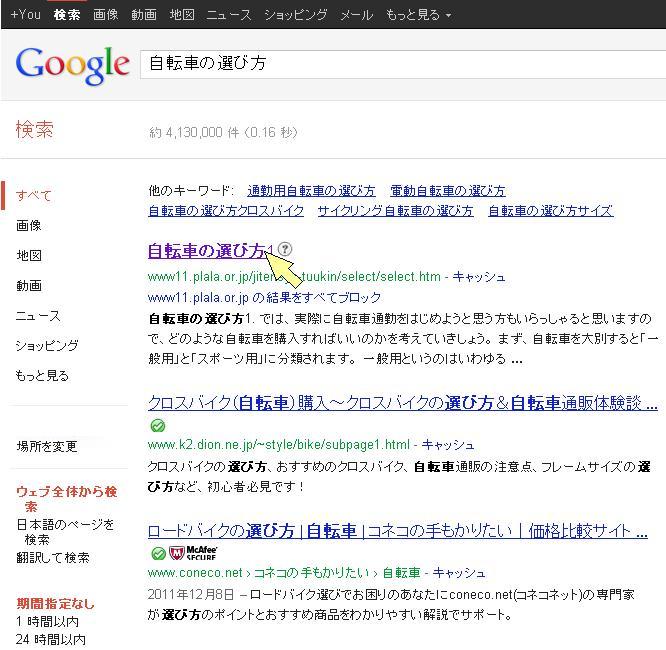Open the もっと見る dropdown in top bar
Screen dimensions: 666x650
(x=418, y=15)
